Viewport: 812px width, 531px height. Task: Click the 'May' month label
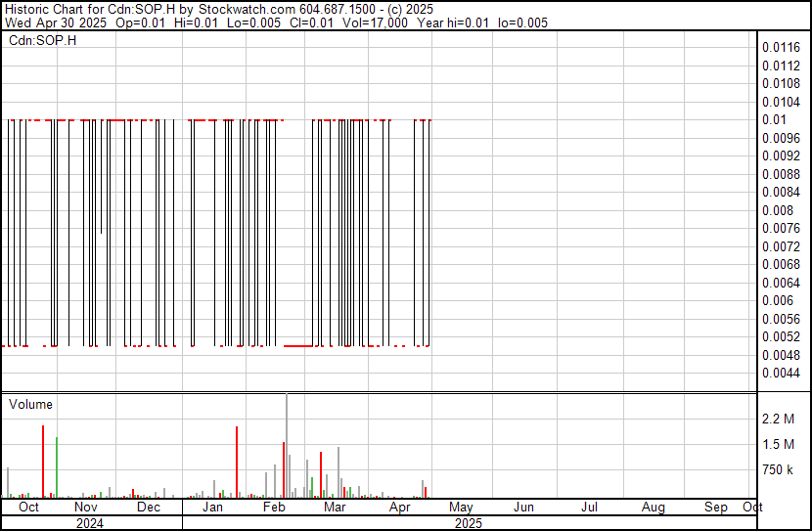coord(461,507)
